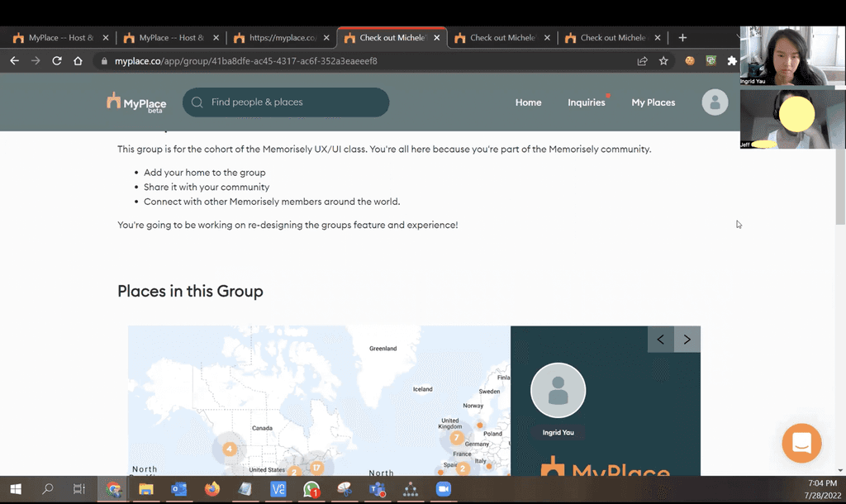Image resolution: width=846 pixels, height=504 pixels.
Task: Click the share page icon
Action: (x=642, y=61)
